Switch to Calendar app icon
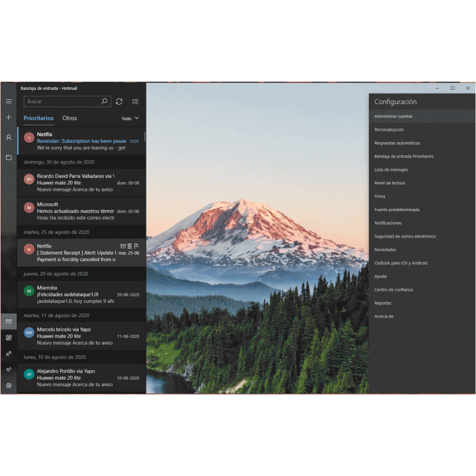The height and width of the screenshot is (476, 476). tap(8, 337)
